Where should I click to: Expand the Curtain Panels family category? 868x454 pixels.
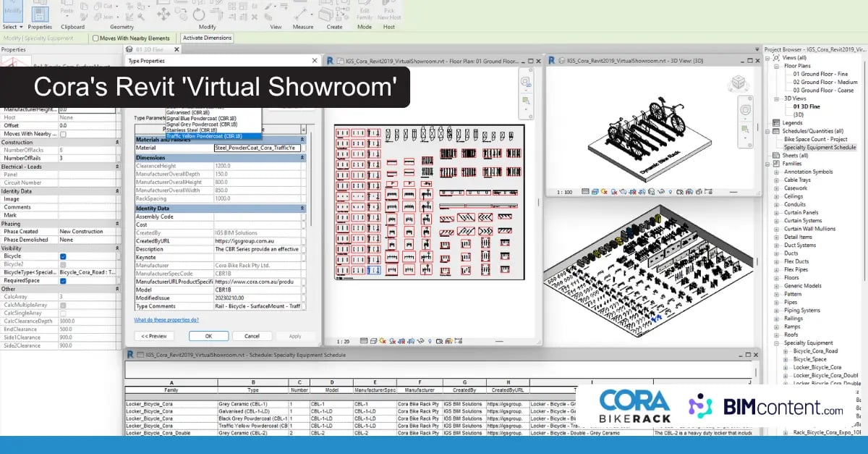(x=777, y=212)
